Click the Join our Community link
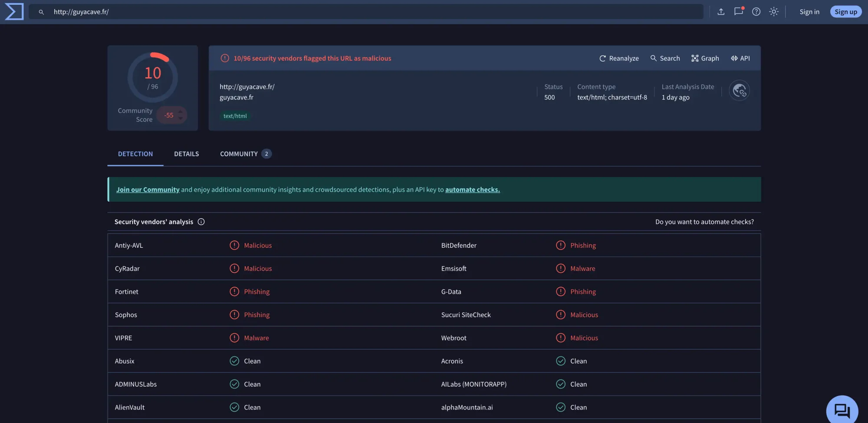868x423 pixels. tap(148, 190)
